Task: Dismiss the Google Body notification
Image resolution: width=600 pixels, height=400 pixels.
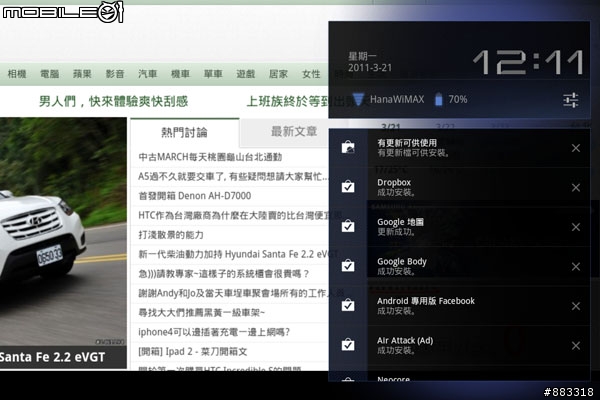Action: (x=576, y=266)
